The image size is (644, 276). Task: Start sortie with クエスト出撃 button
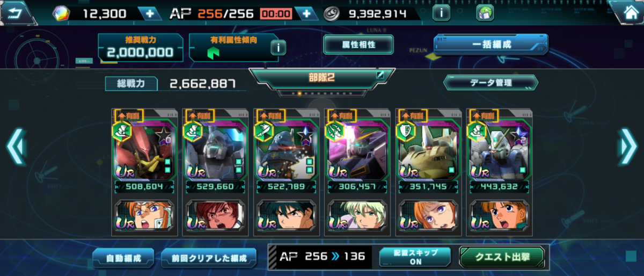(502, 257)
